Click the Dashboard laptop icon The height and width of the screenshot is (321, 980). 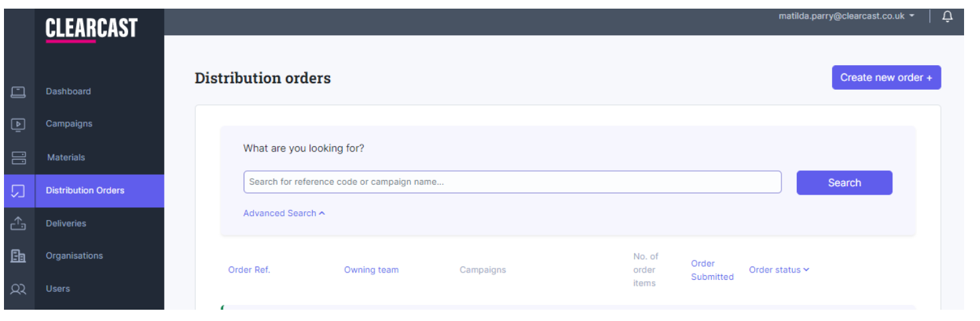(x=18, y=92)
